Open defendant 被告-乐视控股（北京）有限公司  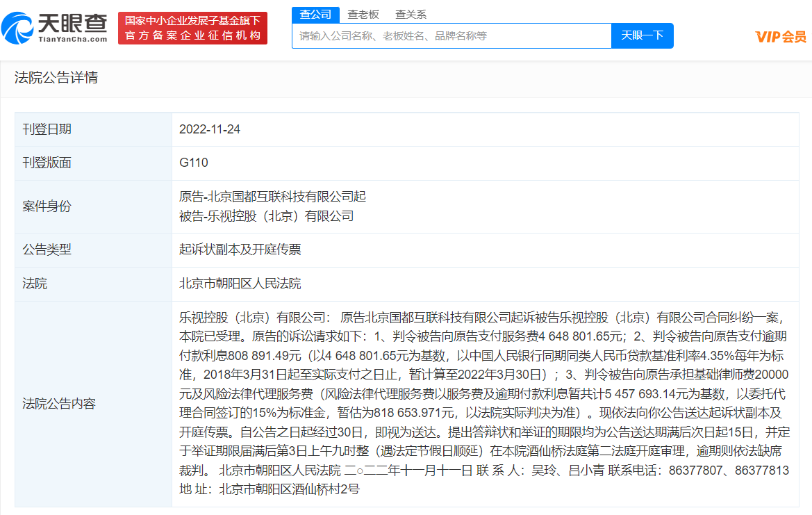tap(267, 216)
